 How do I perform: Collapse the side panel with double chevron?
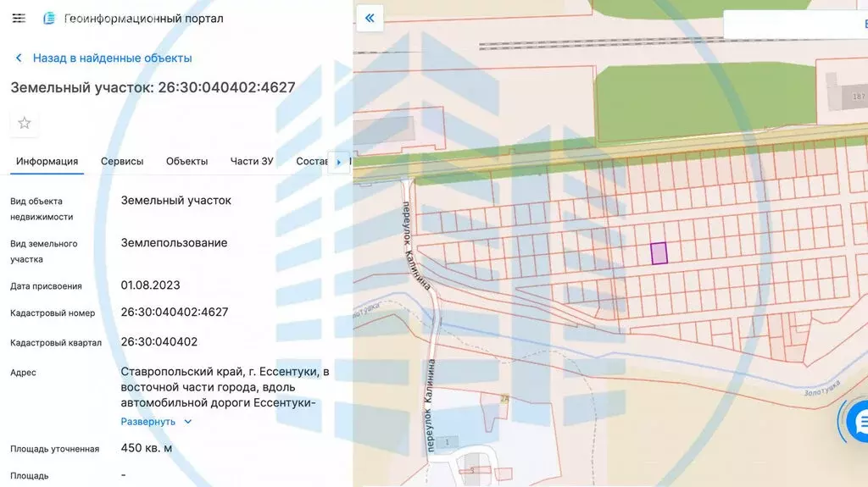click(x=370, y=19)
